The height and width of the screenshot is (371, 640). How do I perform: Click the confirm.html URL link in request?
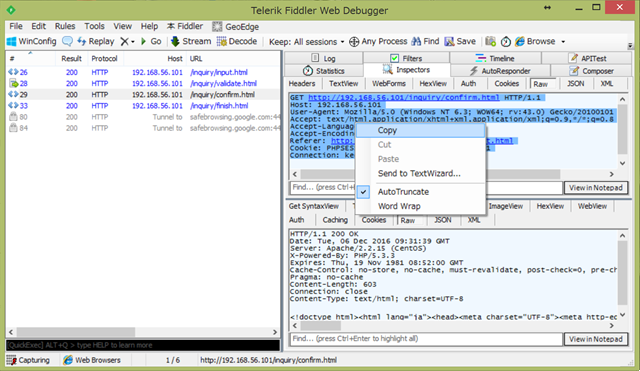pos(404,98)
